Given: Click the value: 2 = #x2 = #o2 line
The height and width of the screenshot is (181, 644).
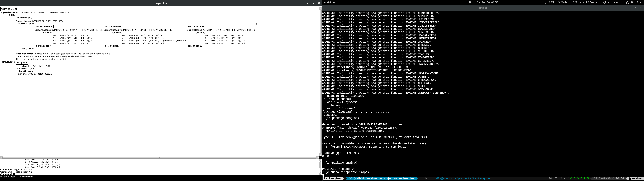Looking at the screenshot, I should [36, 66].
